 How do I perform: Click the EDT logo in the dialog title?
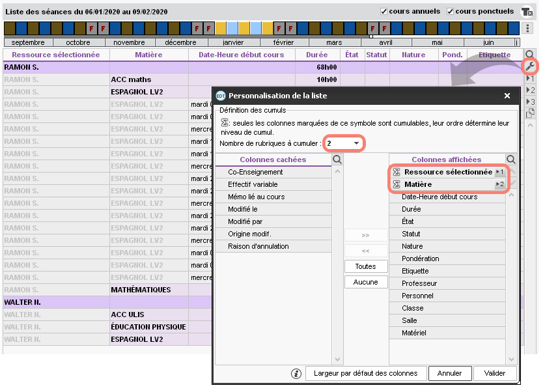click(221, 96)
